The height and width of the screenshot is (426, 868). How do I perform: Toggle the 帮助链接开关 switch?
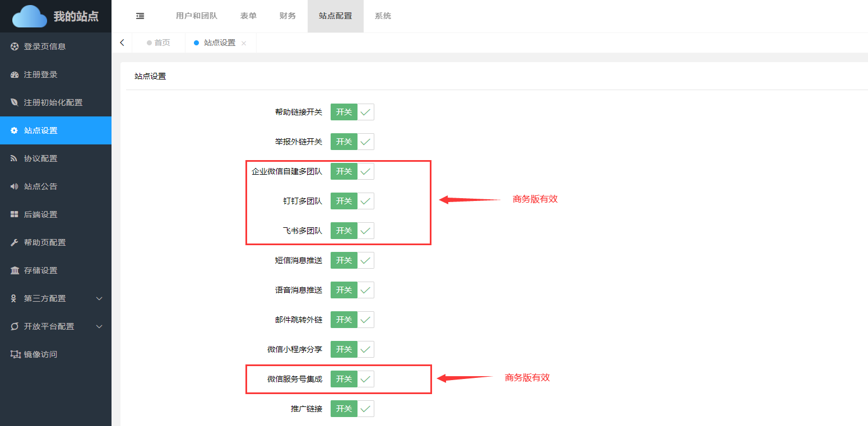tap(352, 112)
